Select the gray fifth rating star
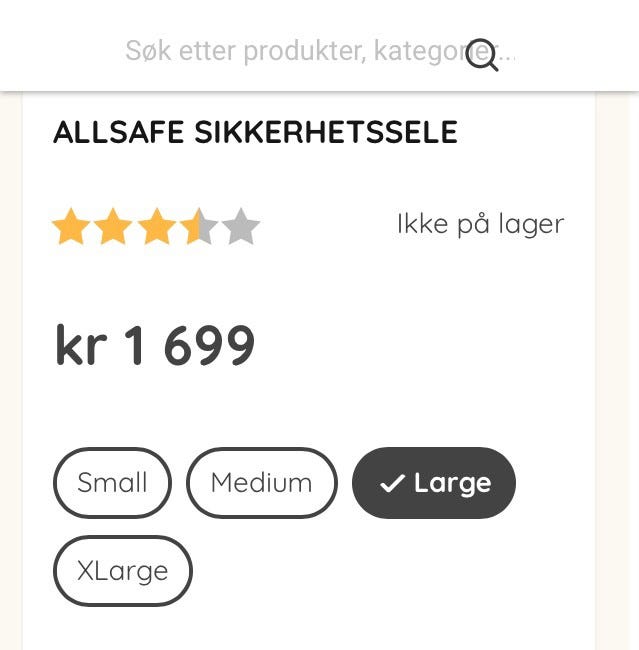 coord(241,228)
